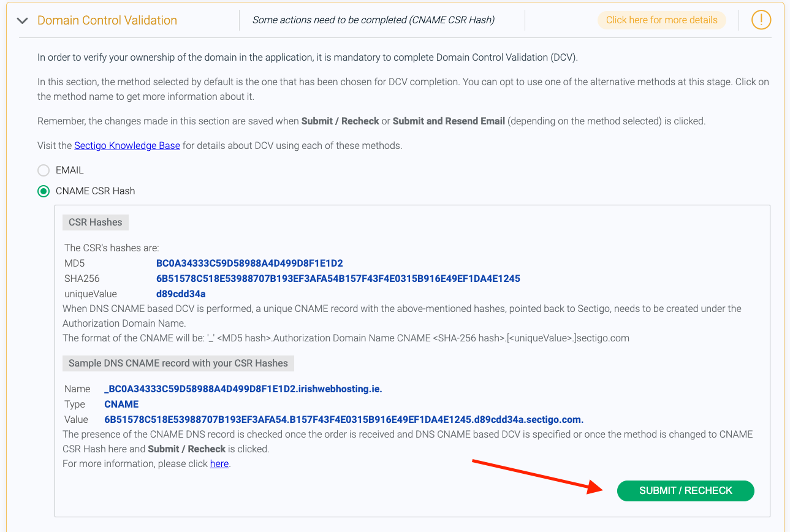Click the SHA256 hash value
790x532 pixels.
tap(338, 279)
